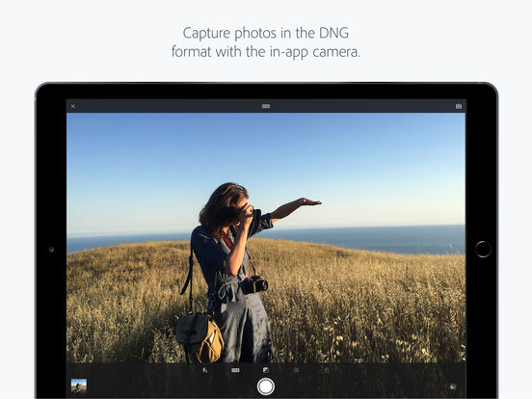Viewport: 532px width, 399px height.
Task: Tap the round white shutter button
Action: (266, 386)
